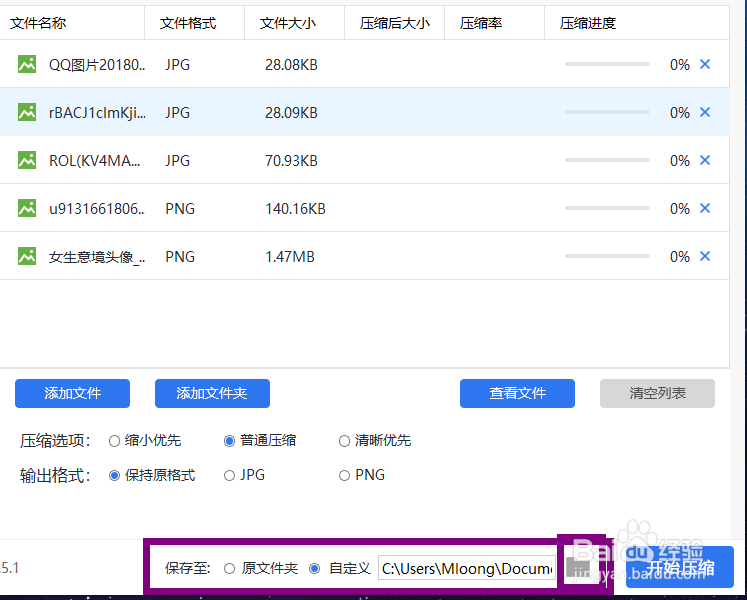747x600 pixels.
Task: Click JPG format cell of ROL(KV4MA row
Action: (x=178, y=161)
